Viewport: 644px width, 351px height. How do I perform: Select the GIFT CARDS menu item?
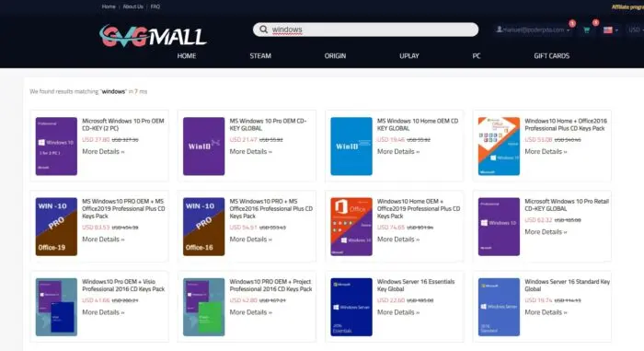pyautogui.click(x=552, y=55)
